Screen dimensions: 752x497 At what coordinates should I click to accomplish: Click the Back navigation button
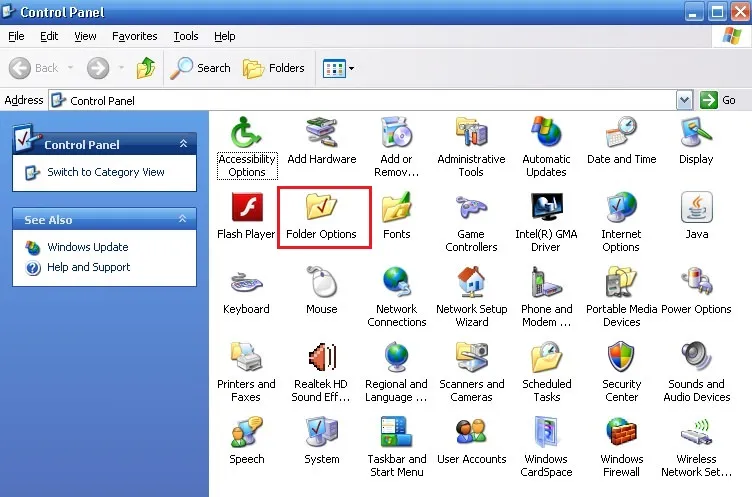34,68
